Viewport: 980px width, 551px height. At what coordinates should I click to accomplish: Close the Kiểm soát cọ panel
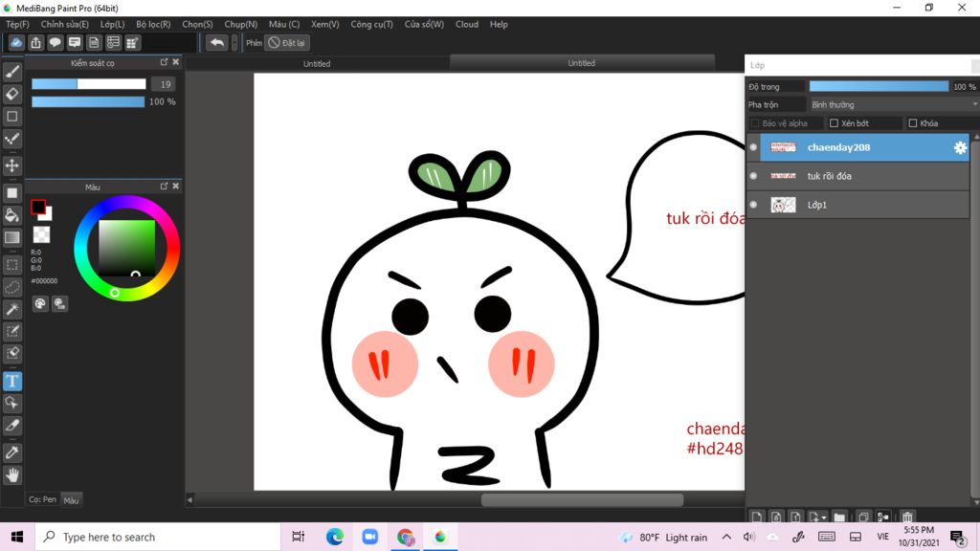[x=176, y=62]
